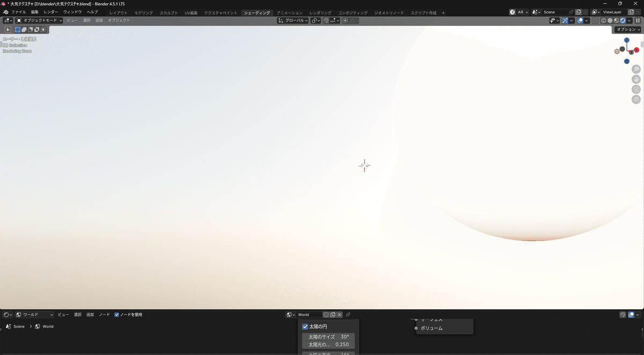644x355 pixels.
Task: Switch to the テクスチャペイント workspace tab
Action: coord(221,12)
